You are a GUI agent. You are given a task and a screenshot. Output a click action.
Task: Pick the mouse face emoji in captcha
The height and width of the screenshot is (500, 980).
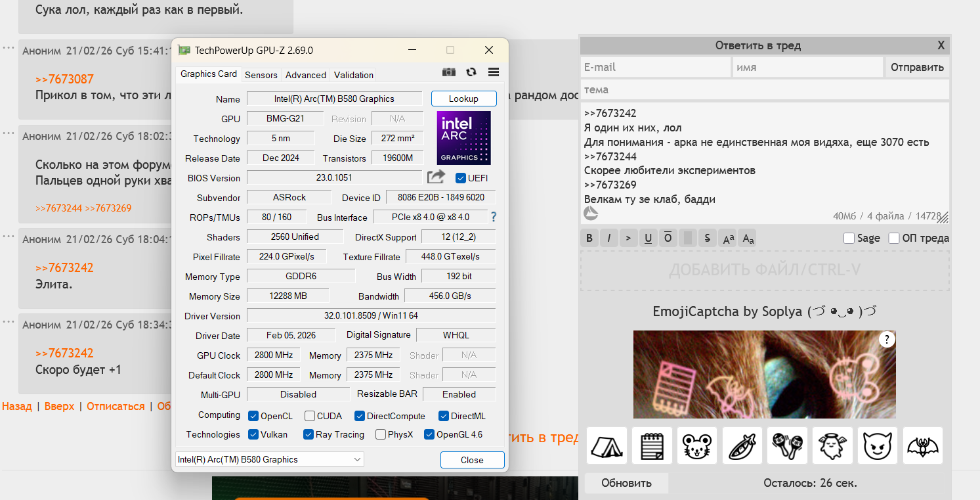pos(697,445)
